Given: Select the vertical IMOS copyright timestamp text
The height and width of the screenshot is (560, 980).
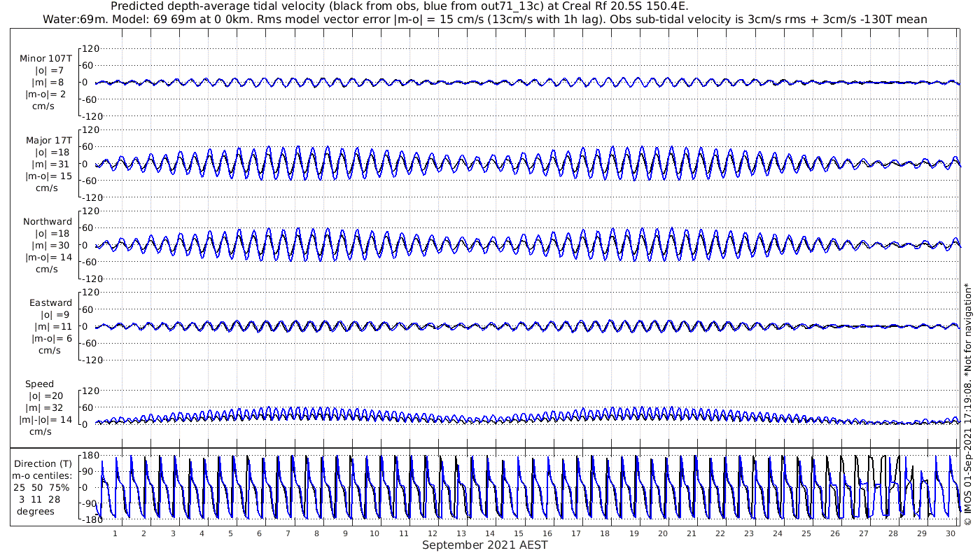Looking at the screenshot, I should coord(968,405).
